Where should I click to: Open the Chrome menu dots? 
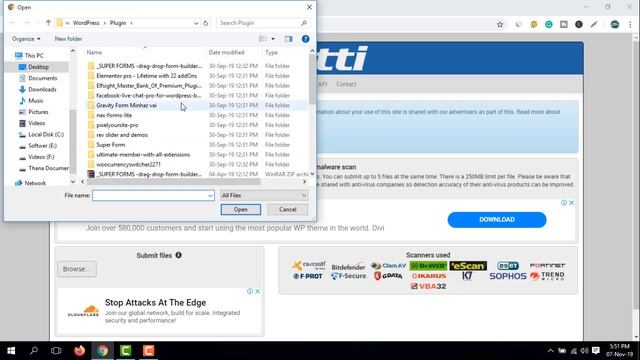(630, 24)
